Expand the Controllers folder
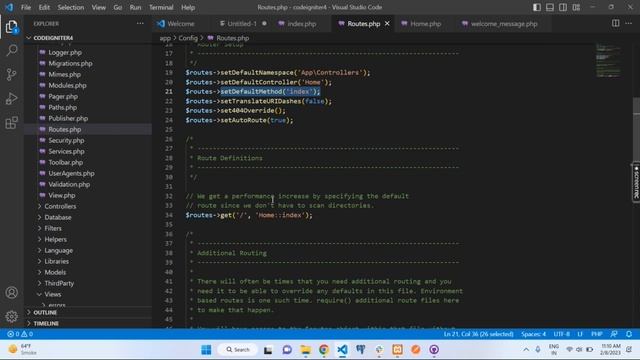The height and width of the screenshot is (360, 640). [60, 207]
